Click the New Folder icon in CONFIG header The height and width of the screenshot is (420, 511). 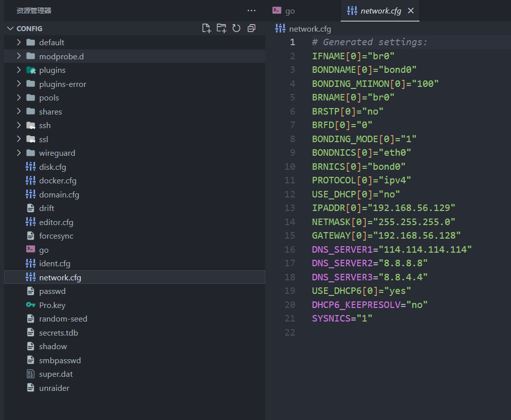pos(222,28)
